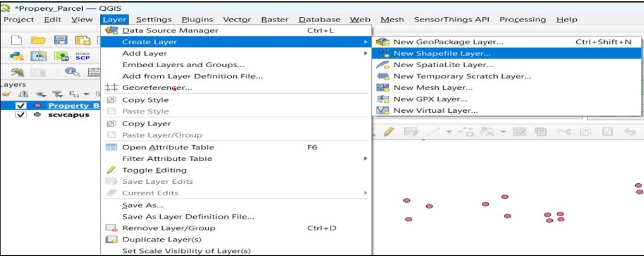This screenshot has width=644, height=258.
Task: Click a pink point feature on map canvas
Action: pyautogui.click(x=429, y=206)
